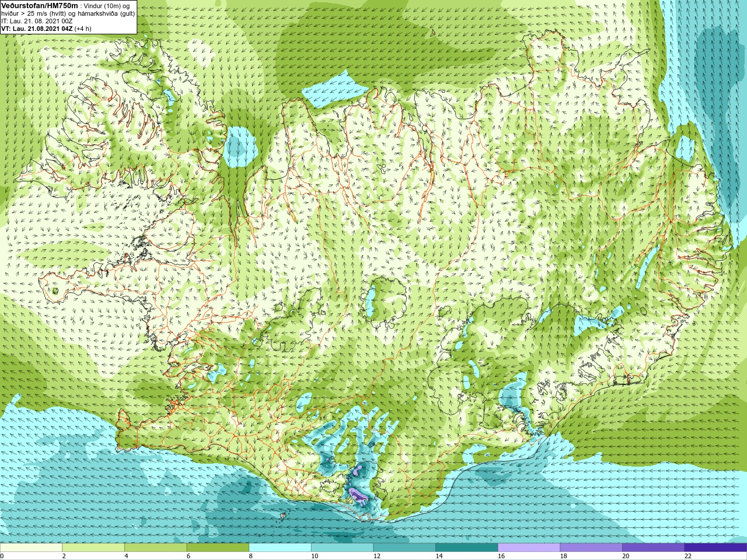Click the '6' scale label
This screenshot has height=560, width=747.
coord(189,556)
